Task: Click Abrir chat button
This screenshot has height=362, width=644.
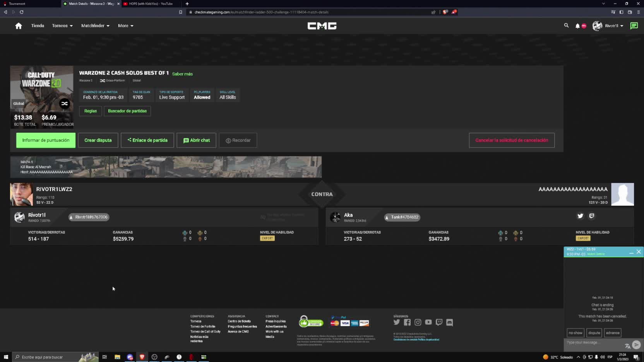Action: pos(196,140)
